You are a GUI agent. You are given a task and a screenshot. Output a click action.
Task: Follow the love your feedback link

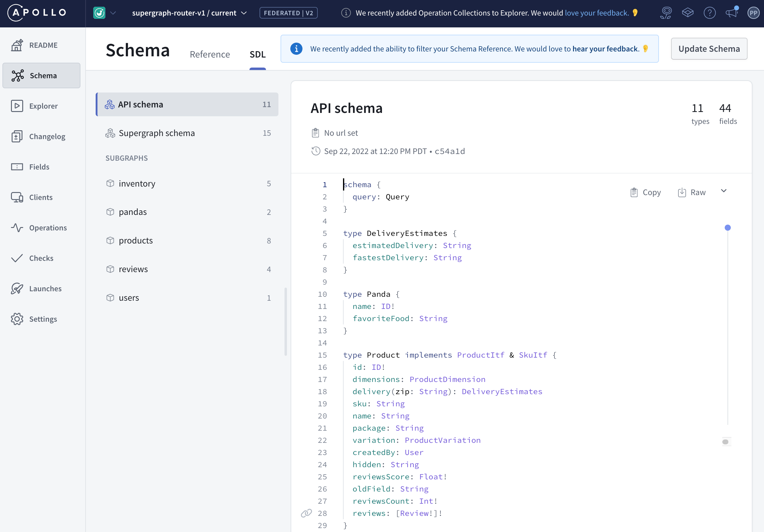tap(596, 13)
